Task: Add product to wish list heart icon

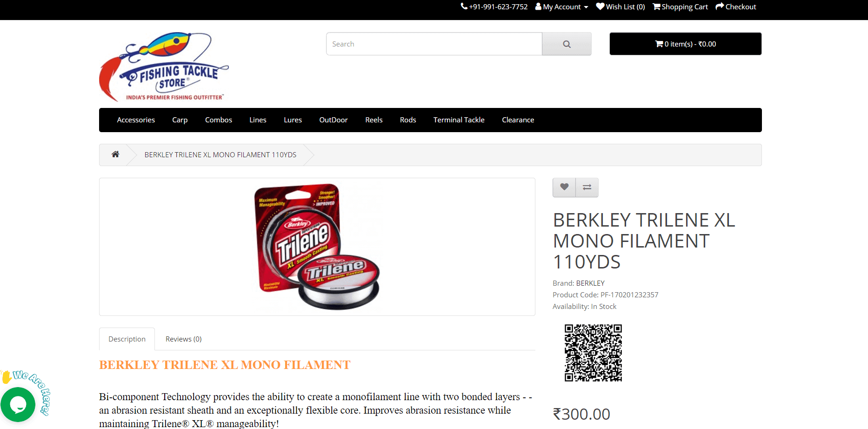Action: [x=564, y=187]
